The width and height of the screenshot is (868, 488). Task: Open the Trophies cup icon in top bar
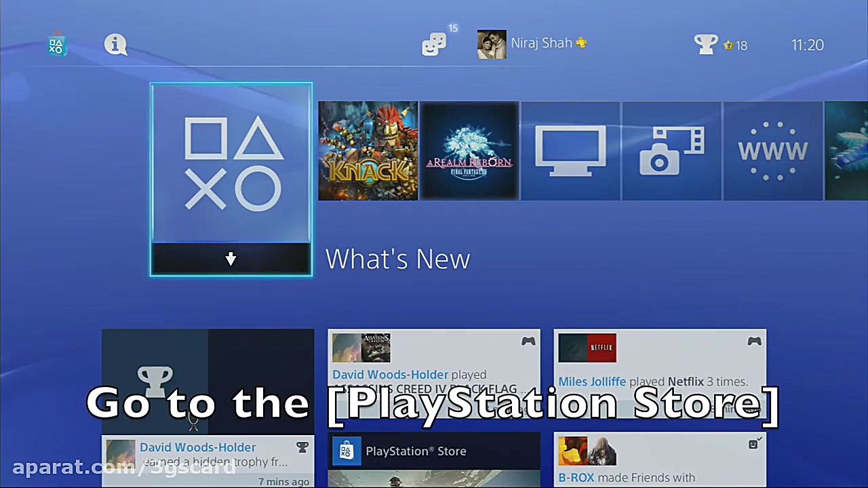coord(706,45)
